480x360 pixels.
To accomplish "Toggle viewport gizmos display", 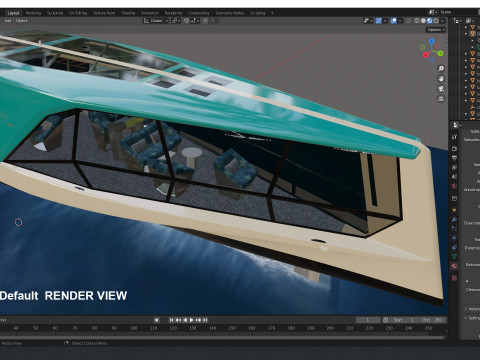I will 379,21.
